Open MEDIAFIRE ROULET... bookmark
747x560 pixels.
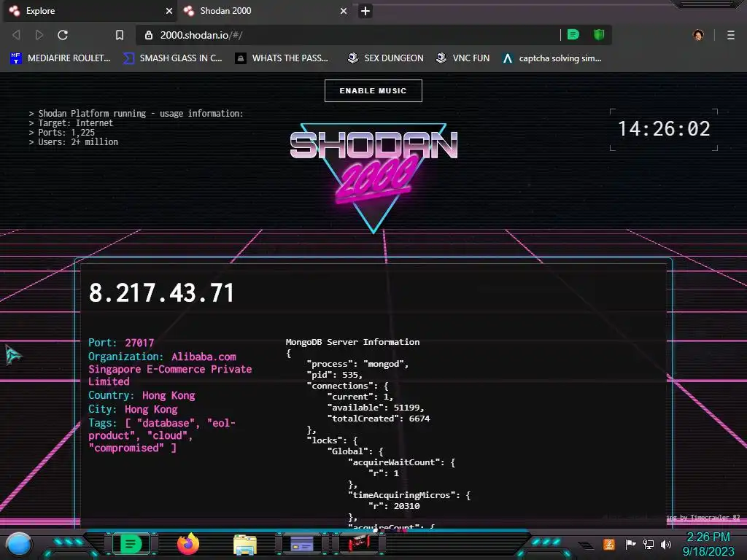tap(61, 58)
